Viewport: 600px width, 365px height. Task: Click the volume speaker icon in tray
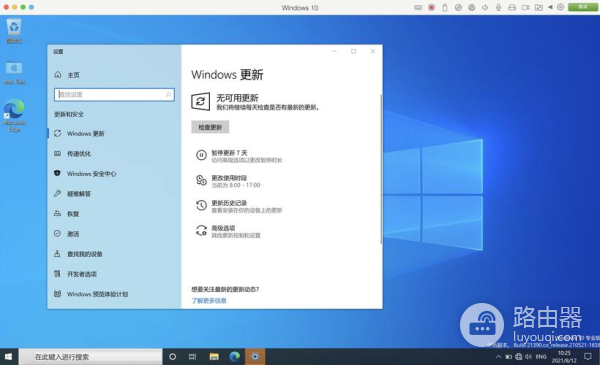528,357
